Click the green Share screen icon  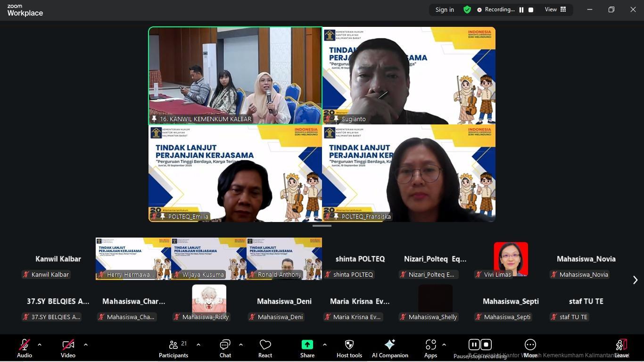click(x=307, y=345)
